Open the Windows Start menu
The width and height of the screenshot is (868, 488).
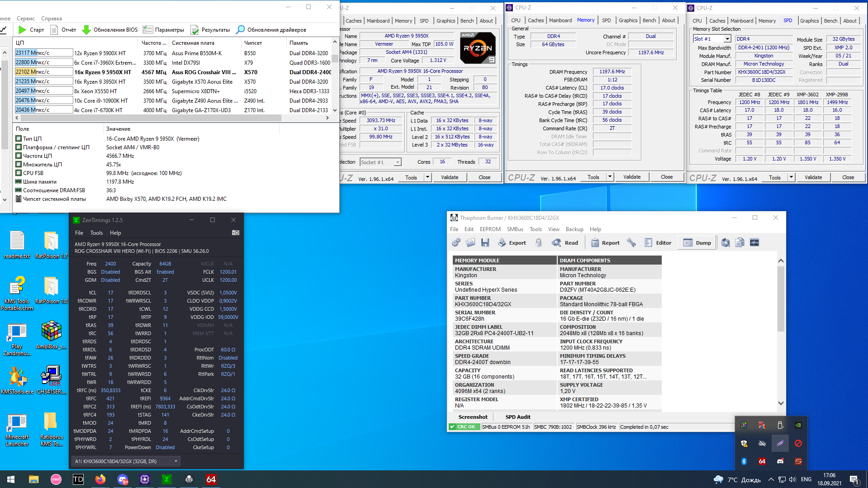[x=11, y=479]
